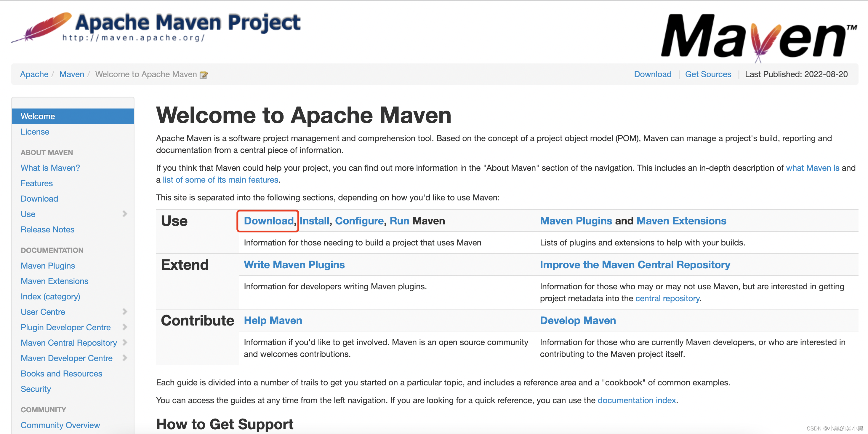This screenshot has width=868, height=434.
Task: Open the Install link
Action: click(314, 221)
